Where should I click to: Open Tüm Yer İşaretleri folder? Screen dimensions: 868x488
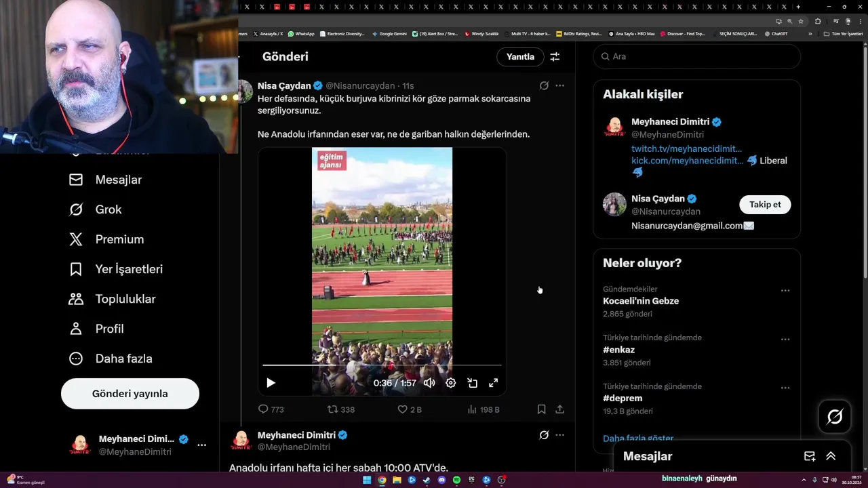(x=843, y=34)
